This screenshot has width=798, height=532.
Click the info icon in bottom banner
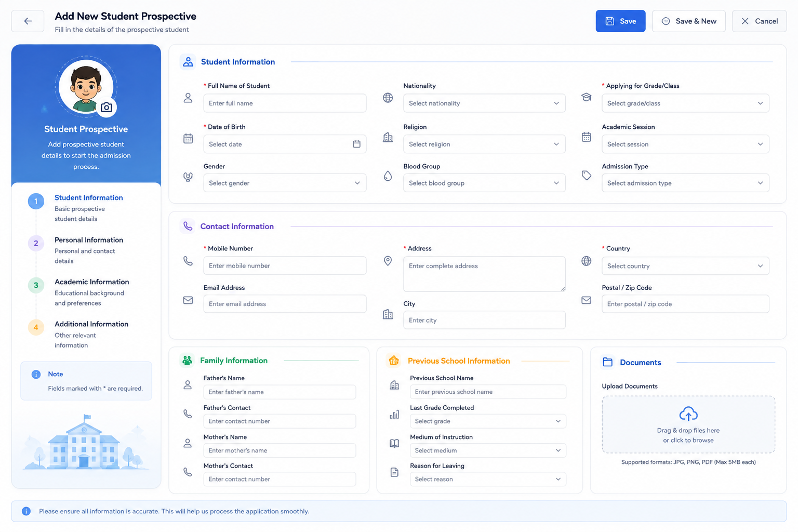click(26, 511)
